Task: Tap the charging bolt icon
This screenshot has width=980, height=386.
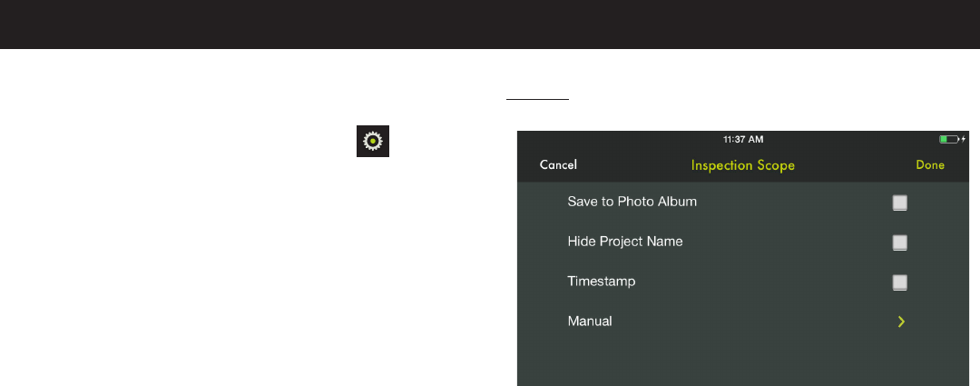Action: pyautogui.click(x=964, y=139)
